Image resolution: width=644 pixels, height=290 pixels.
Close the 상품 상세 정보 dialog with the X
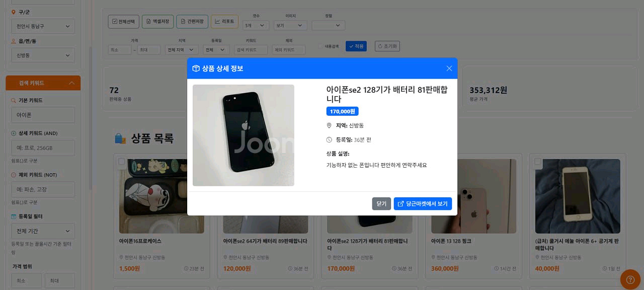(449, 68)
